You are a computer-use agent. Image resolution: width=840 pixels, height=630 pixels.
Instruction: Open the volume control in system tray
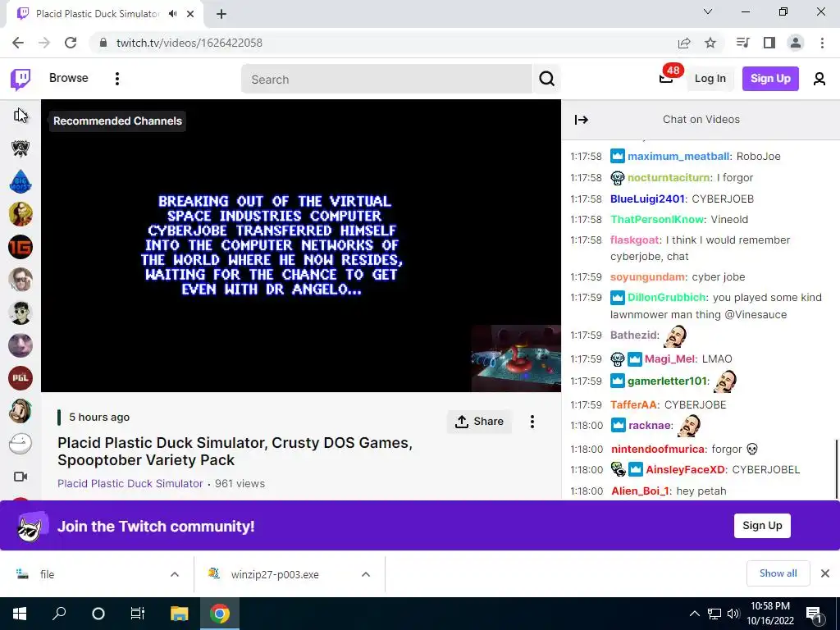click(733, 614)
